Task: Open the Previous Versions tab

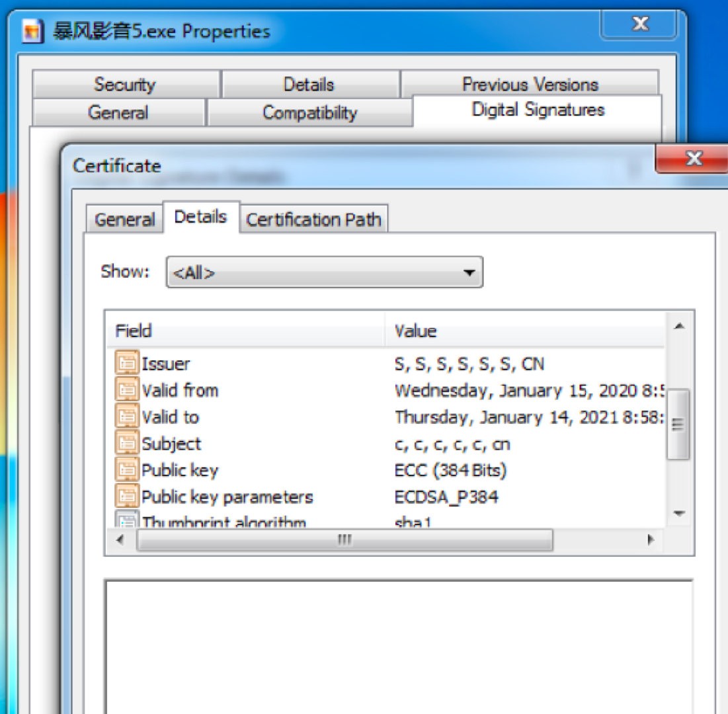Action: click(x=530, y=85)
